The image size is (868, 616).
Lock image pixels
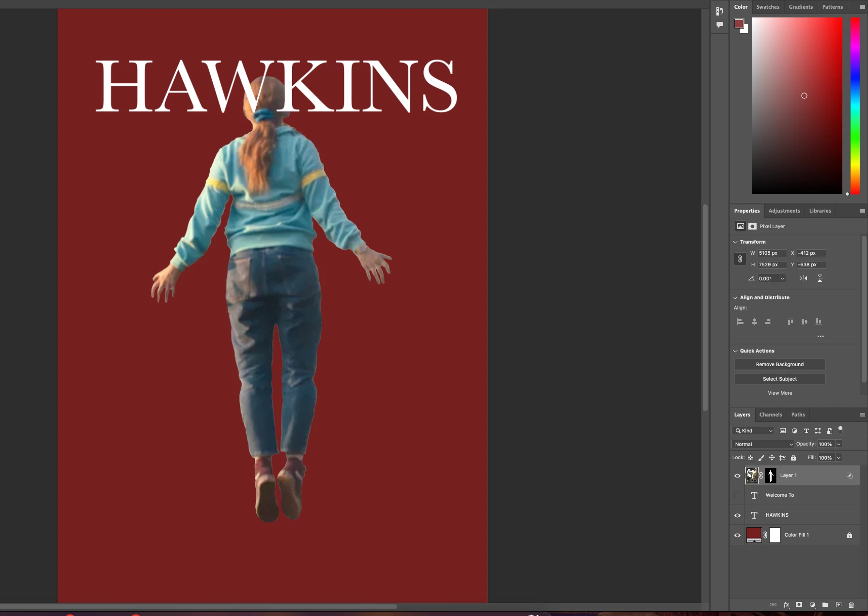pyautogui.click(x=761, y=458)
